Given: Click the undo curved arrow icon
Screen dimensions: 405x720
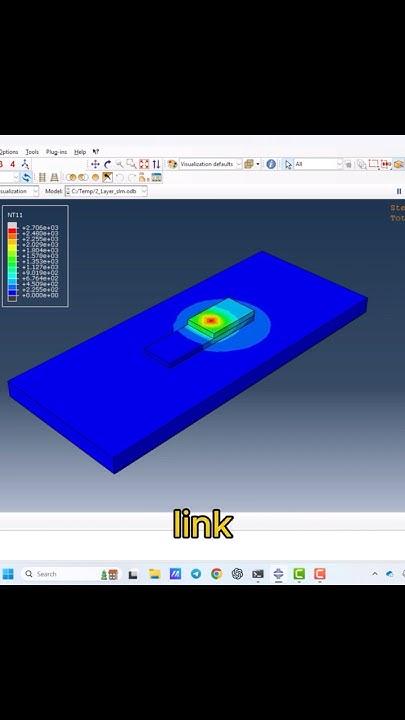Looking at the screenshot, I should [119, 177].
